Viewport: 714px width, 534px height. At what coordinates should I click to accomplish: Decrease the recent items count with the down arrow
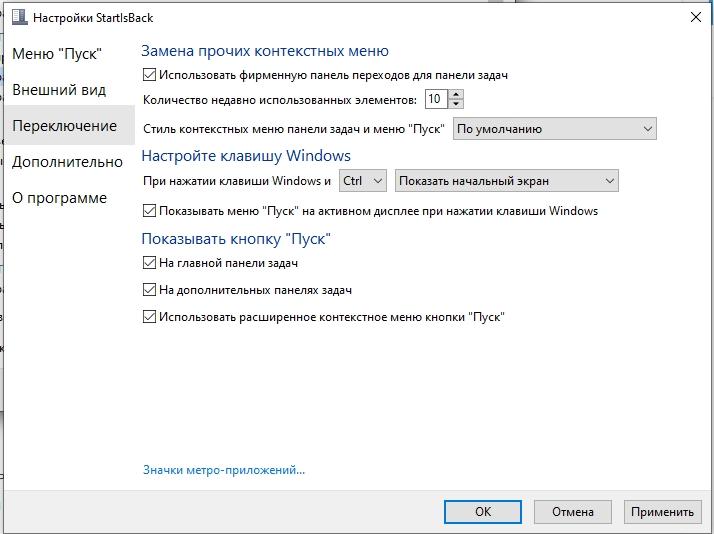(x=456, y=104)
